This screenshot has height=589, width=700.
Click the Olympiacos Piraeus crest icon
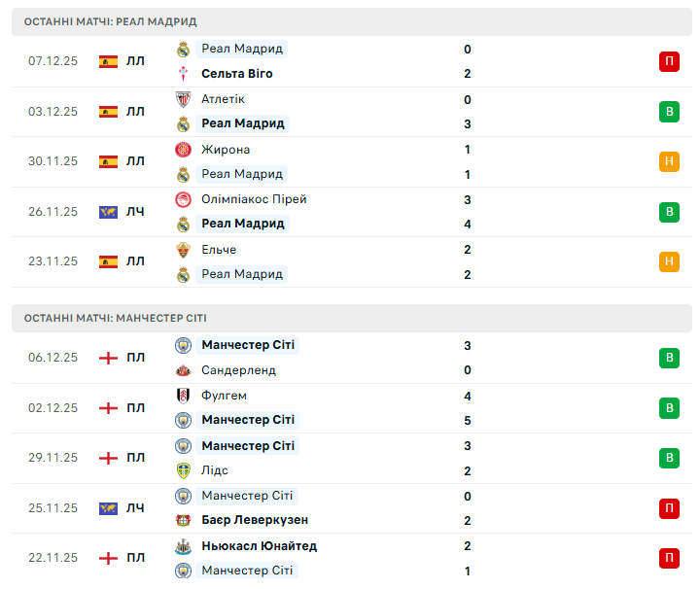[183, 199]
